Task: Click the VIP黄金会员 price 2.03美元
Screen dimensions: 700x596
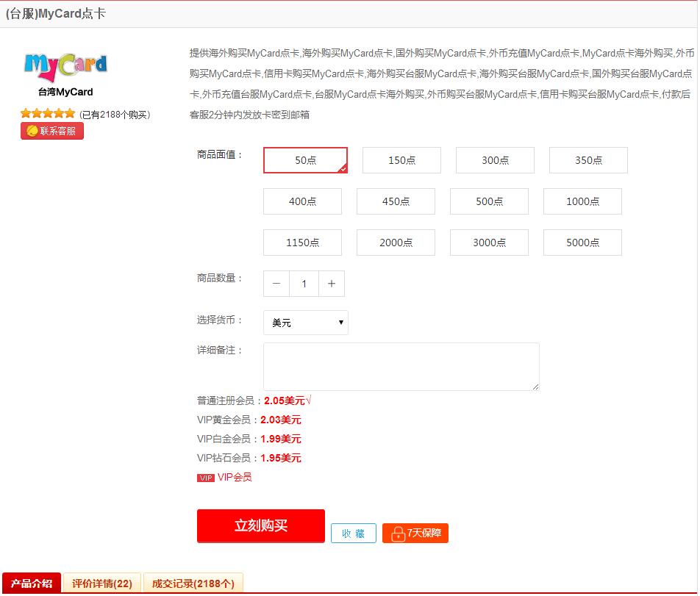Action: click(x=281, y=420)
